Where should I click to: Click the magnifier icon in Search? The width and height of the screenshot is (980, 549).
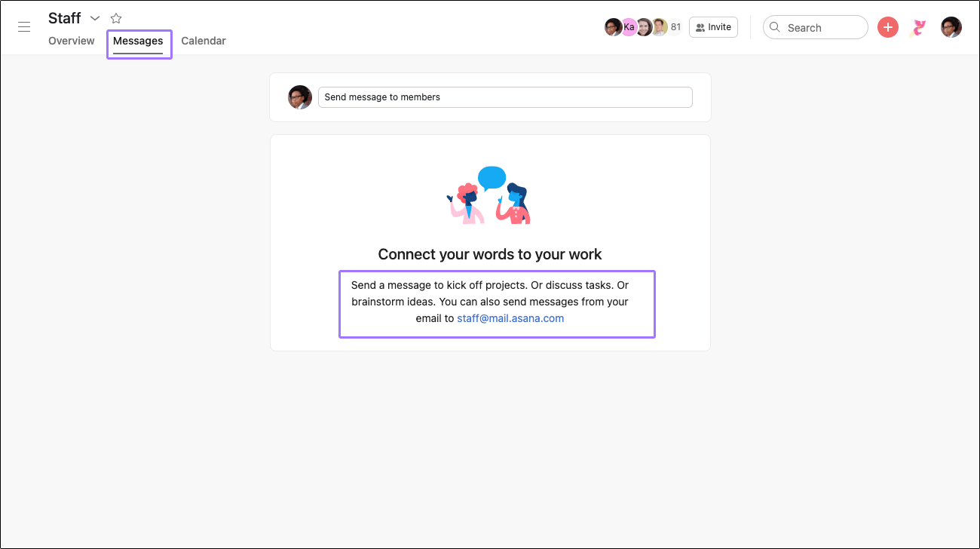click(775, 27)
